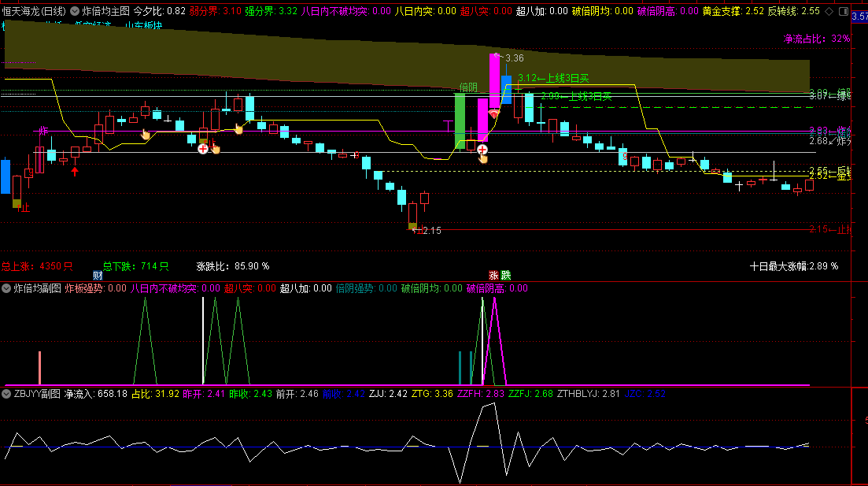Open the 炸倍均副图 indicator dropdown arrow
This screenshot has width=868, height=486.
6,288
